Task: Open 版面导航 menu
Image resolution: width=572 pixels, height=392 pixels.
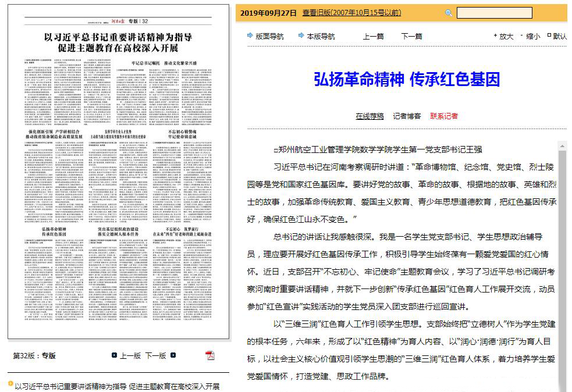Action: [x=269, y=36]
